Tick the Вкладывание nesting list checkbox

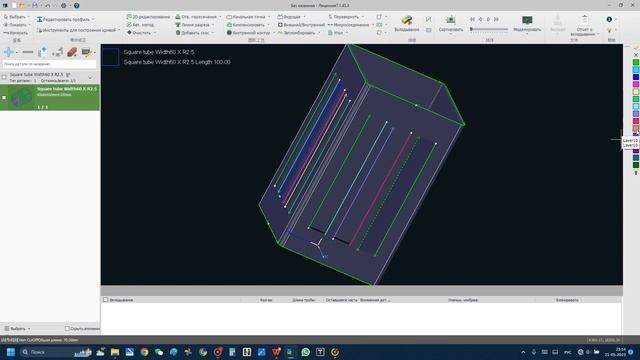point(105,300)
